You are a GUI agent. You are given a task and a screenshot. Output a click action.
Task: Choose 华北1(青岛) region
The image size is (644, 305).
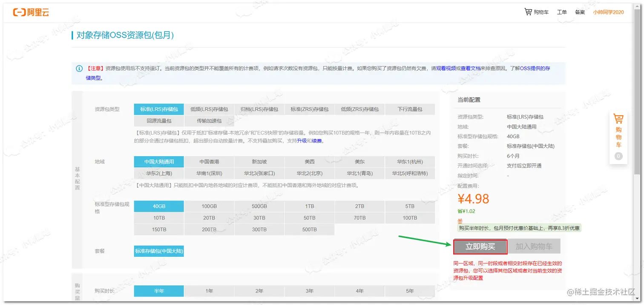pos(360,174)
